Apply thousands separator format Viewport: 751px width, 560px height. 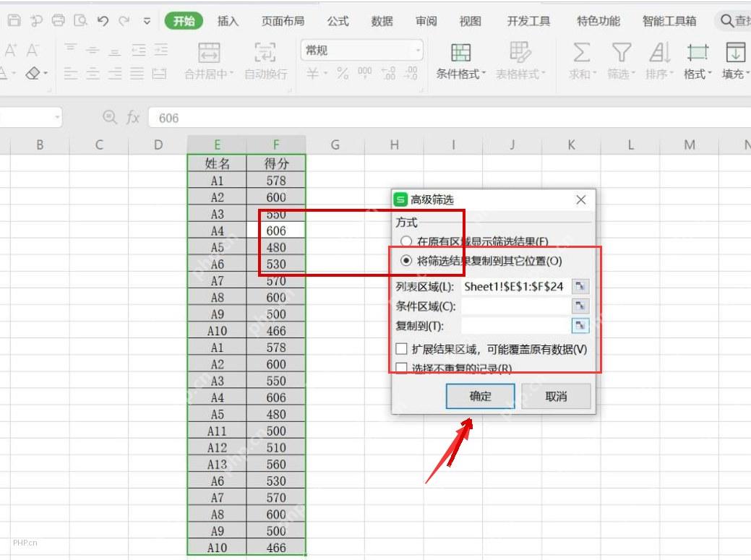pyautogui.click(x=365, y=73)
